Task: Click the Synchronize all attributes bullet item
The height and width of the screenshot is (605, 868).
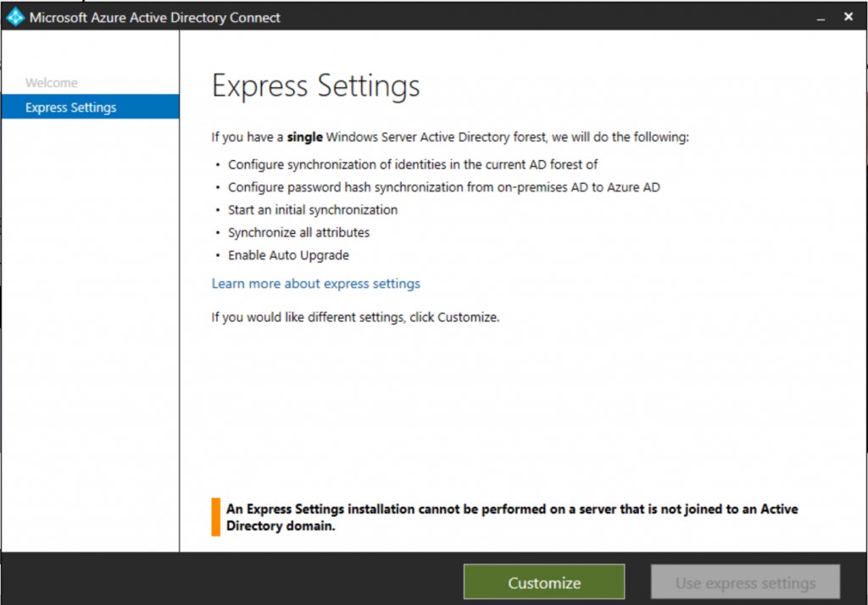Action: [298, 232]
